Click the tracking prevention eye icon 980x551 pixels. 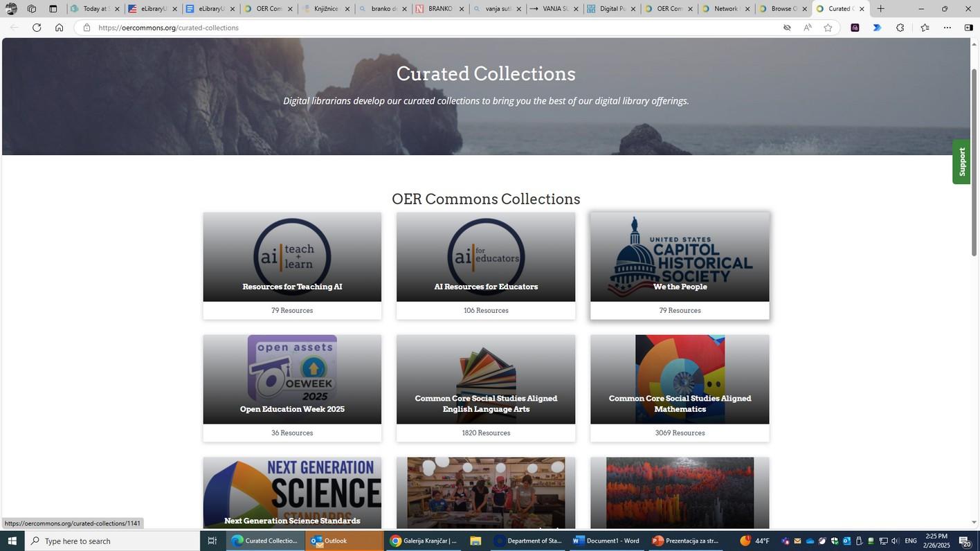coord(787,28)
